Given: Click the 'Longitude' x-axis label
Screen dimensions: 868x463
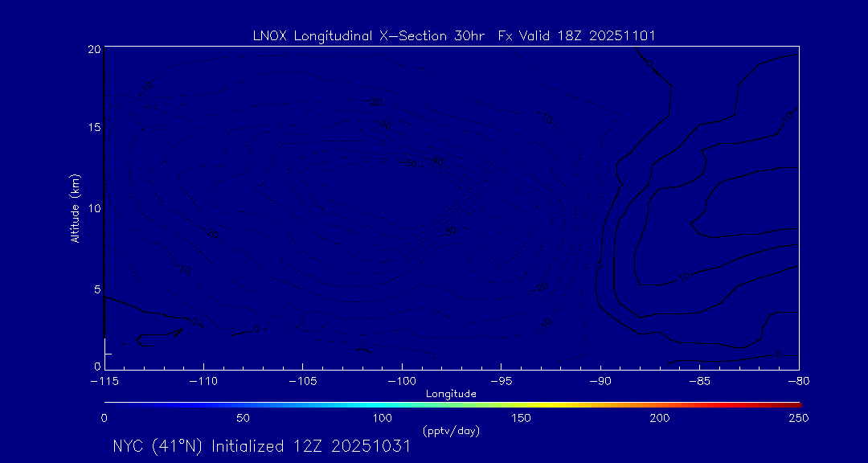Looking at the screenshot, I should click(x=451, y=394).
